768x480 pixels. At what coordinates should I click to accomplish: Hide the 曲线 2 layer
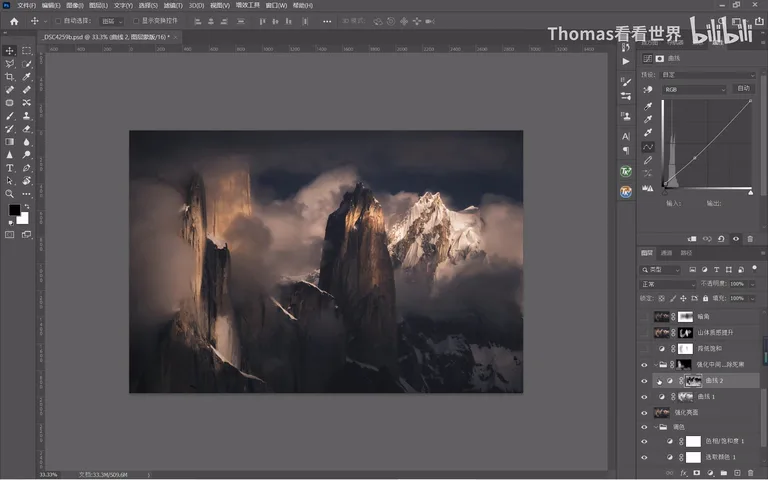(644, 381)
